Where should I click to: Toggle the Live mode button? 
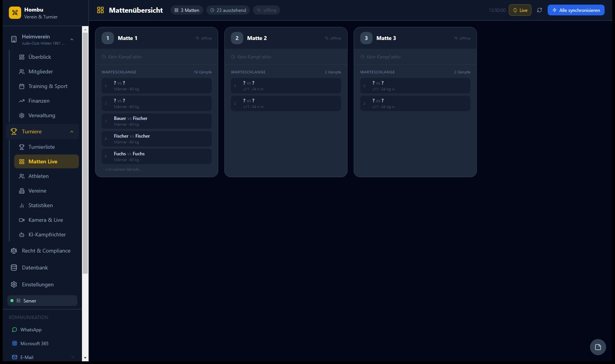click(520, 10)
